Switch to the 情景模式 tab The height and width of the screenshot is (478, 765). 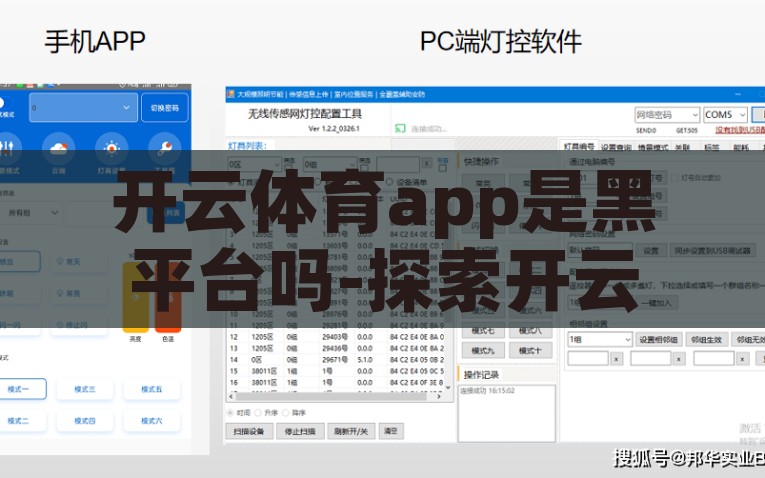click(653, 147)
